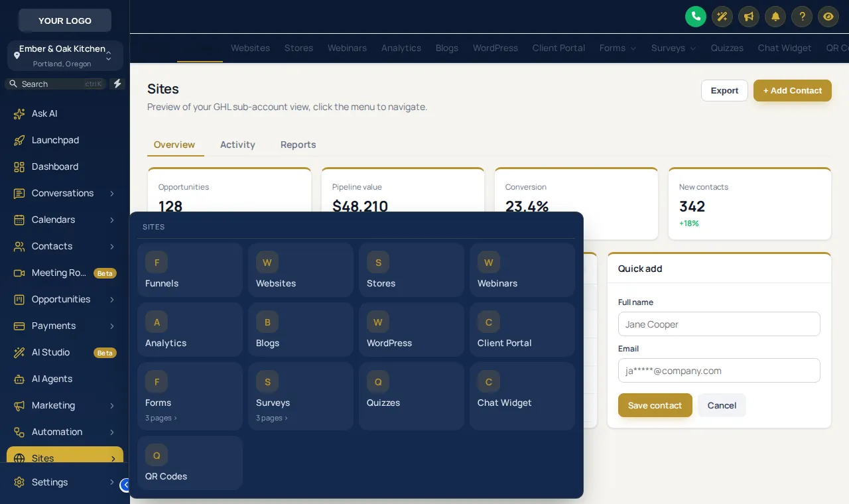The image size is (849, 504).
Task: Open AI Agents in sidebar
Action: [65, 379]
